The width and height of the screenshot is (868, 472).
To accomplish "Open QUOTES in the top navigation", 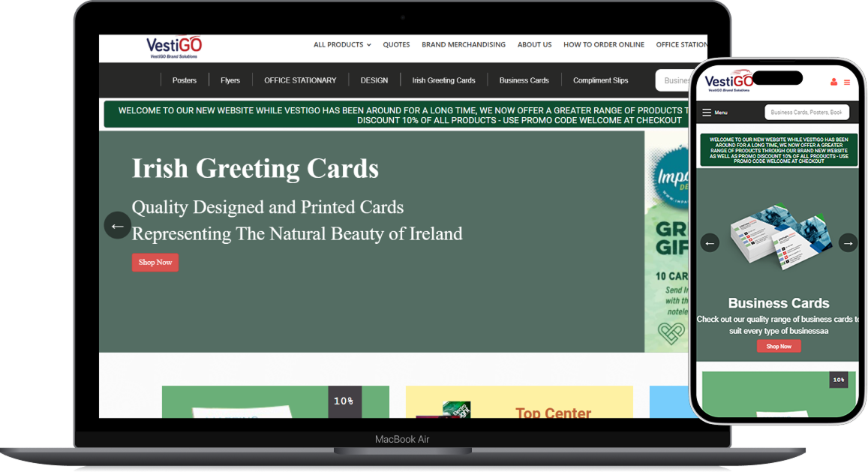I will 396,45.
